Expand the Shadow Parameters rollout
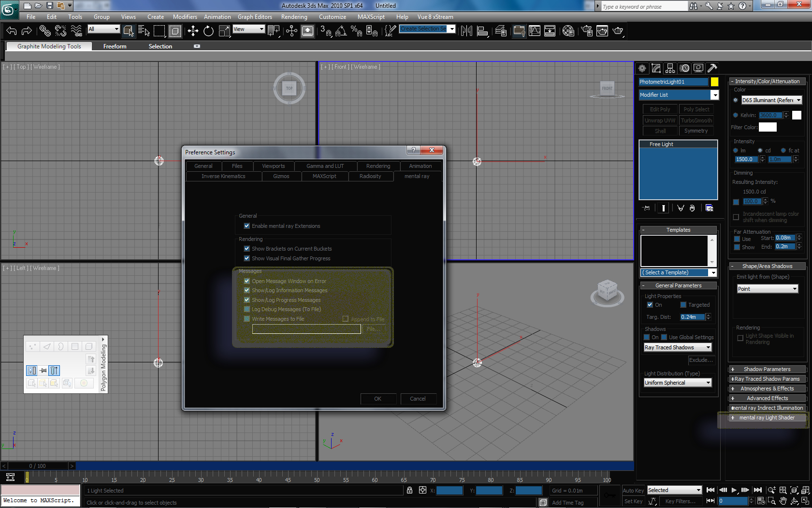812x508 pixels. (768, 369)
